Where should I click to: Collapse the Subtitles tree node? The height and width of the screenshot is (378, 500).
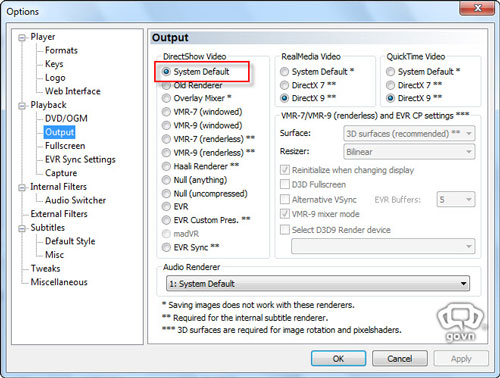22,228
